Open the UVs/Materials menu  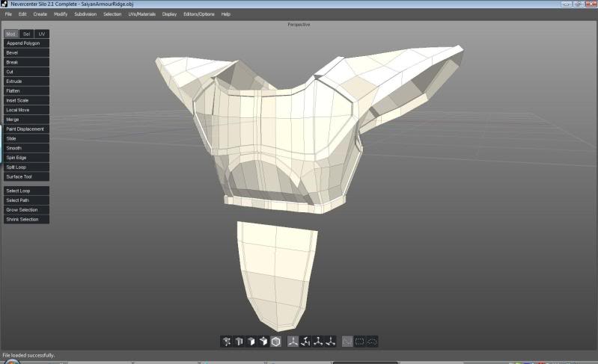142,14
